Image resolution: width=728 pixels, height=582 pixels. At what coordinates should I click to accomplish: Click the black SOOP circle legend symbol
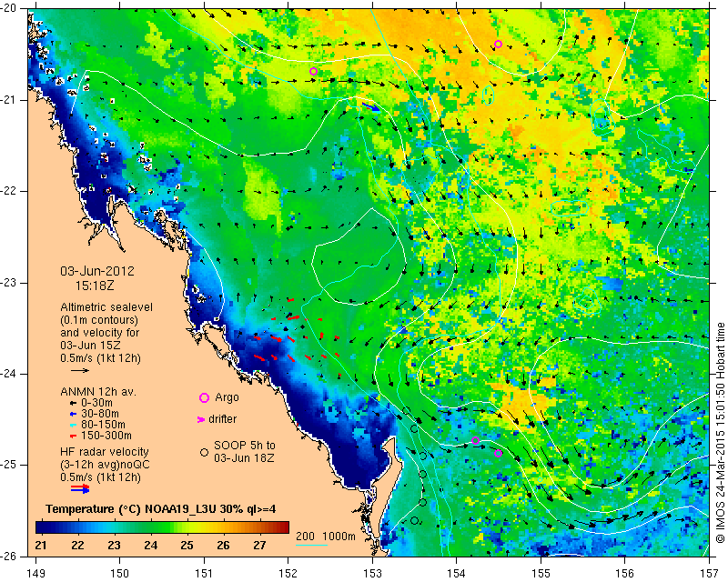[x=204, y=452]
